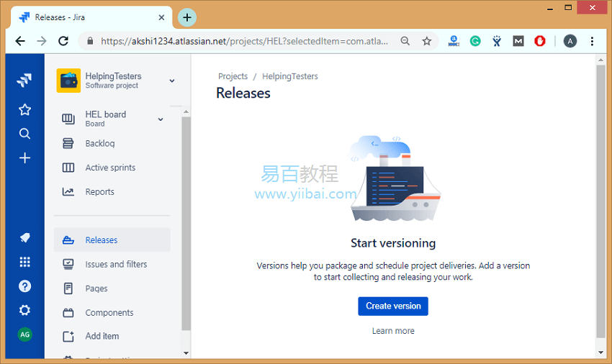Click the site lock icon in address bar

[90, 41]
